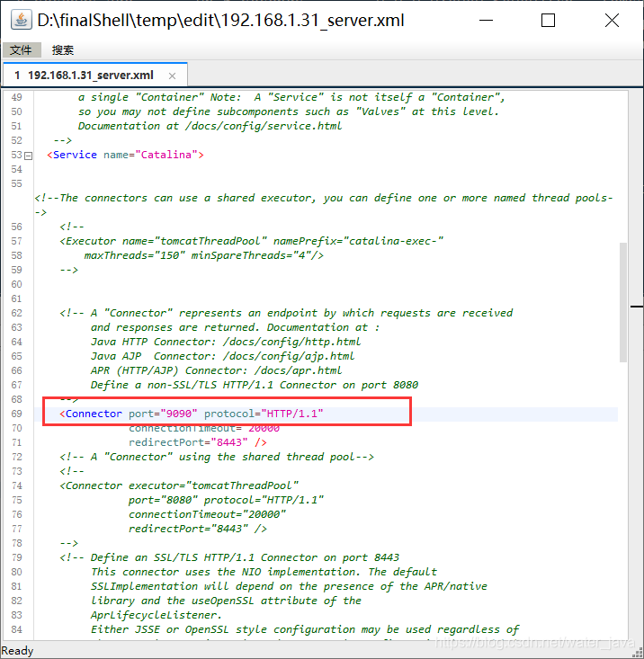Image resolution: width=644 pixels, height=659 pixels.
Task: Collapse the Service element fold on line 53
Action: click(28, 156)
